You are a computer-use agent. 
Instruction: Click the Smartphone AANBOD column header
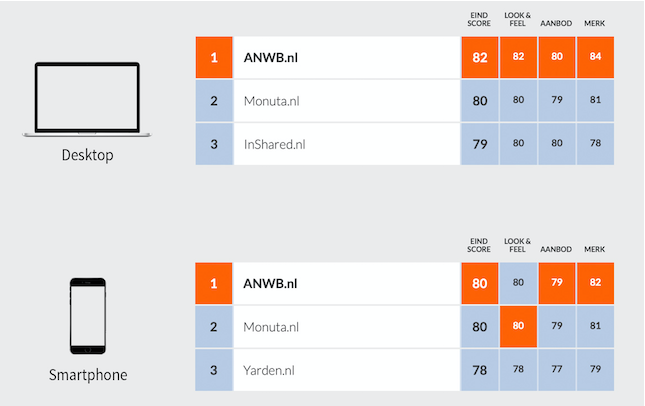coord(556,249)
